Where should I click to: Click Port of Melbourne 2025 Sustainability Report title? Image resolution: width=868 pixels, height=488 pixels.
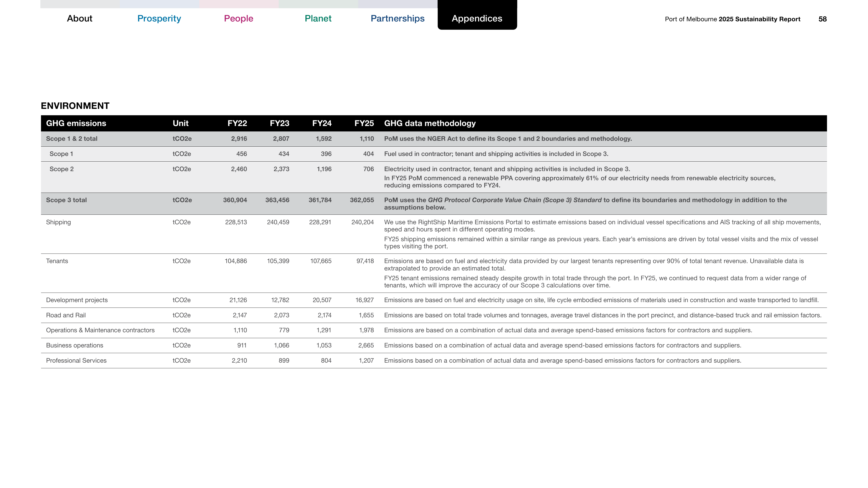pyautogui.click(x=733, y=19)
